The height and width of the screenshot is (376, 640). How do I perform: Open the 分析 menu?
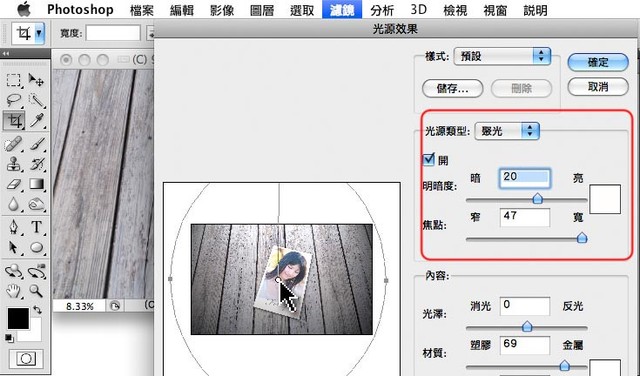[x=382, y=10]
